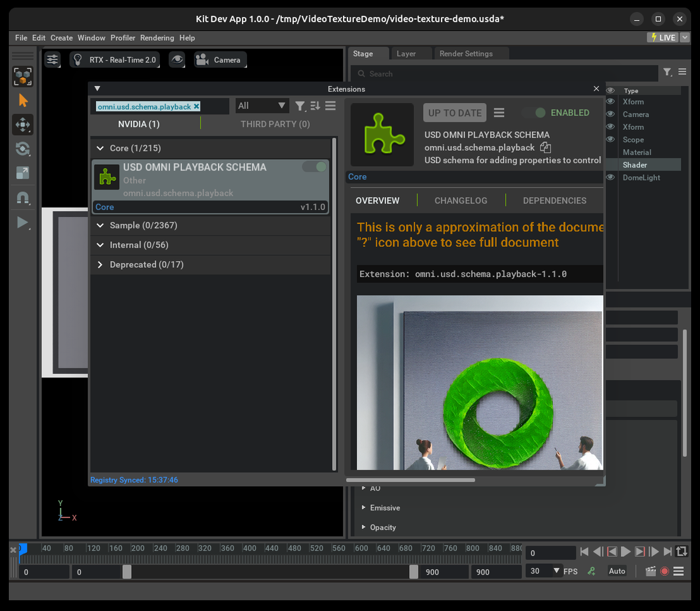Expand the Deprecated (0/17) category
This screenshot has height=611, width=700.
coord(101,264)
